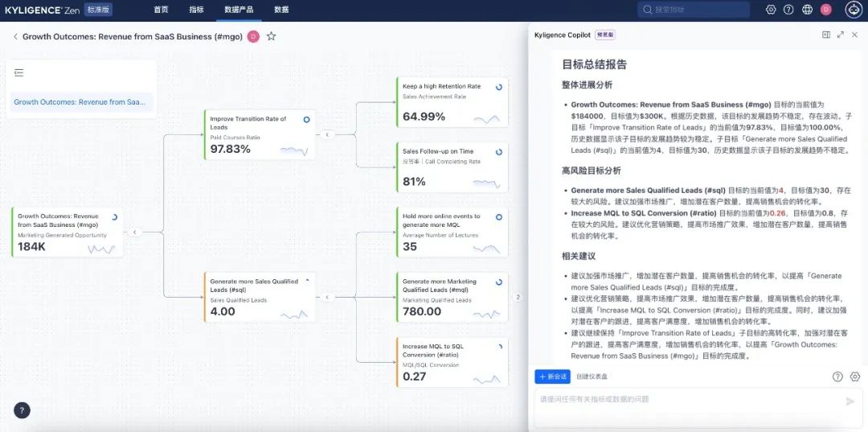Open floating help button at bottom left
This screenshot has height=432, width=868.
(22, 410)
